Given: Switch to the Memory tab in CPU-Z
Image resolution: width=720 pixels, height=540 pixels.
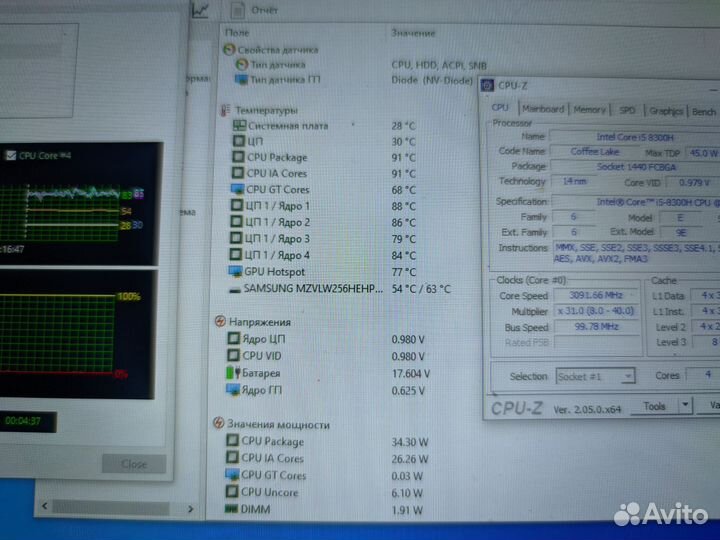Looking at the screenshot, I should 589,110.
